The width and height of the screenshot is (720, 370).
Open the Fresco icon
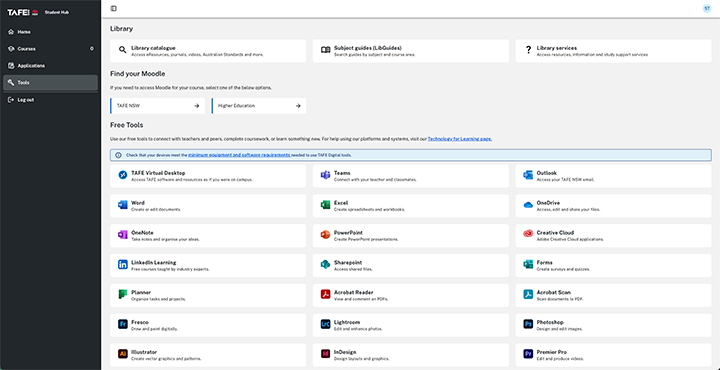pos(123,324)
